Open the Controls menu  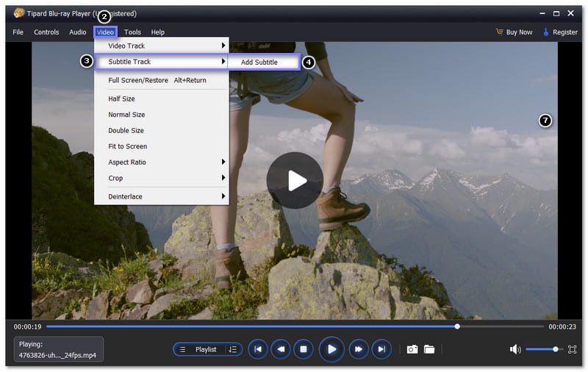click(x=46, y=32)
